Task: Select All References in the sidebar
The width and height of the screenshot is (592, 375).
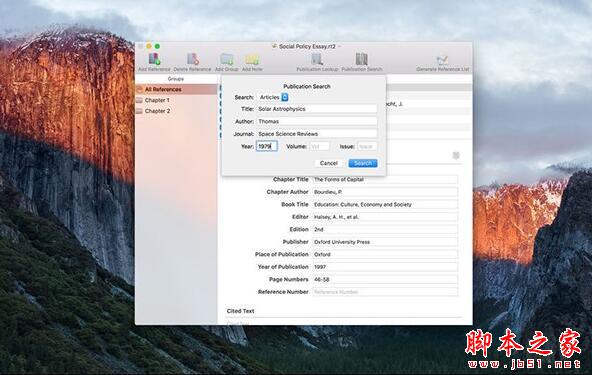Action: click(176, 89)
